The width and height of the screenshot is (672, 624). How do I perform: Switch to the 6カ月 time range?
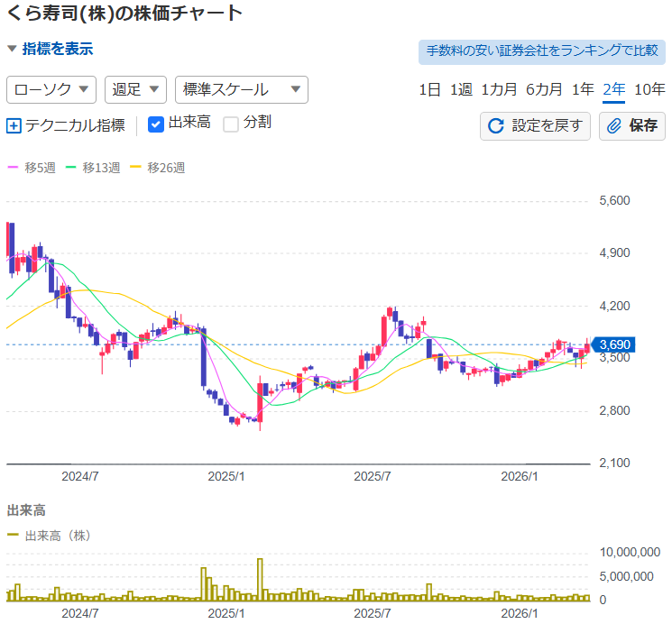pyautogui.click(x=544, y=89)
